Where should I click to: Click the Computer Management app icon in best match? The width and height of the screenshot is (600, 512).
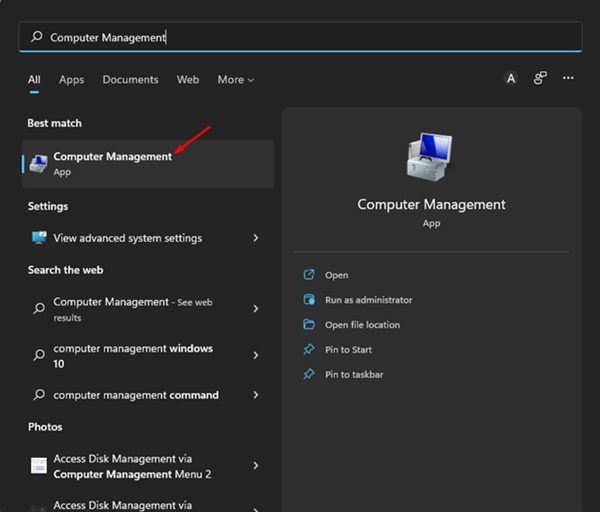coord(39,164)
